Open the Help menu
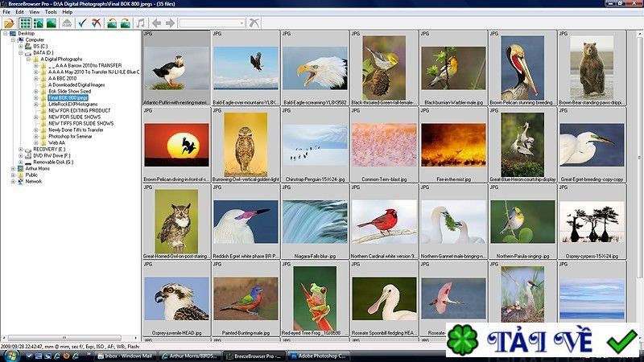 point(68,12)
